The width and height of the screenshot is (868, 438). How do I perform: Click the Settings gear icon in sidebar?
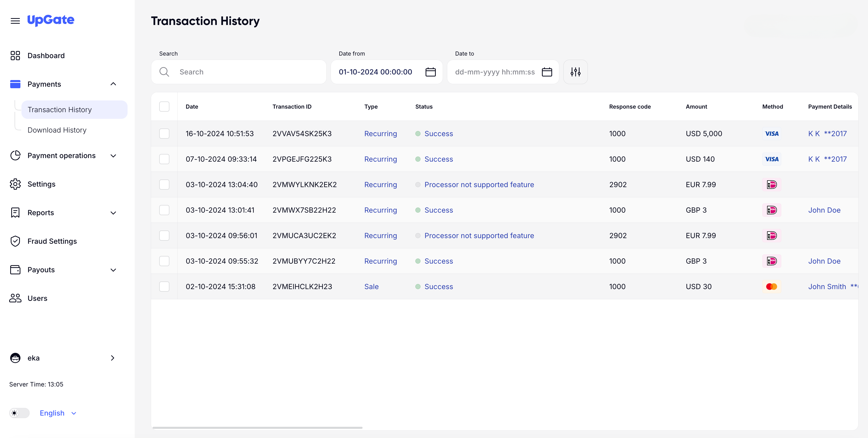15,184
